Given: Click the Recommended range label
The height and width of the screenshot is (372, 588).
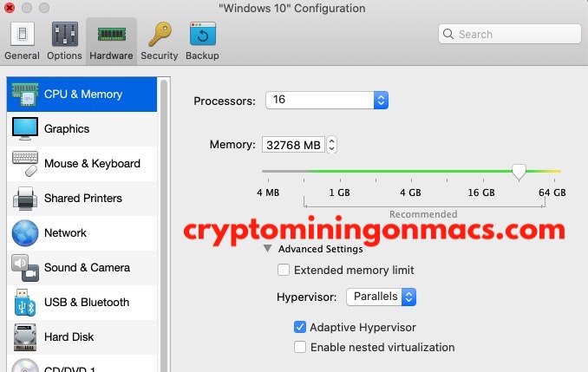Looking at the screenshot, I should click(423, 214).
